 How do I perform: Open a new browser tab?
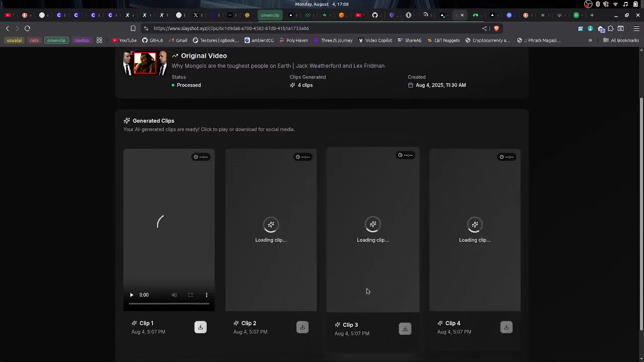coord(592,15)
